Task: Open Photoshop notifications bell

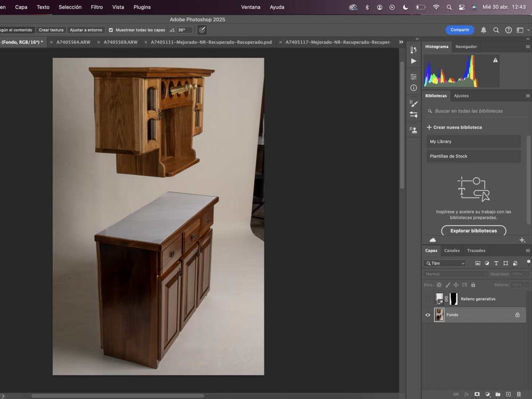Action: point(484,30)
